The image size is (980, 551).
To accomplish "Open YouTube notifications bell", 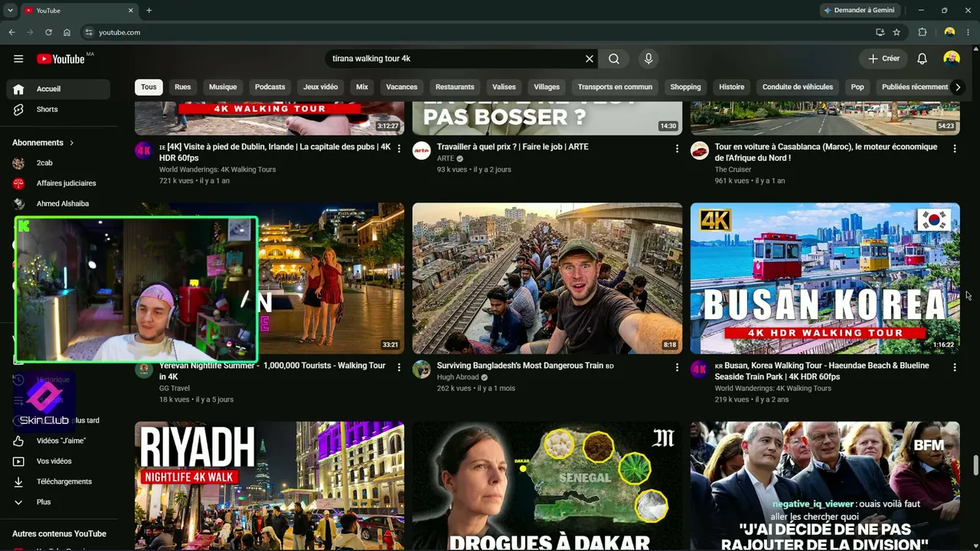I will [923, 59].
